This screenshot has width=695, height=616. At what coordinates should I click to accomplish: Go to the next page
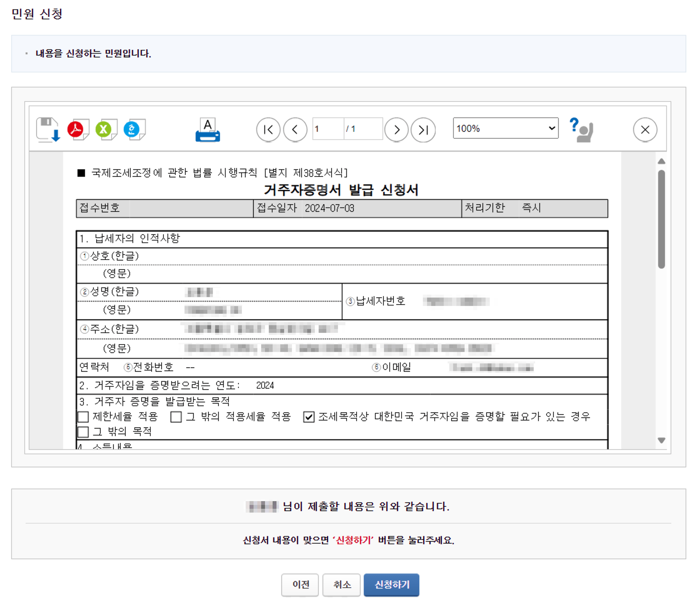click(396, 130)
